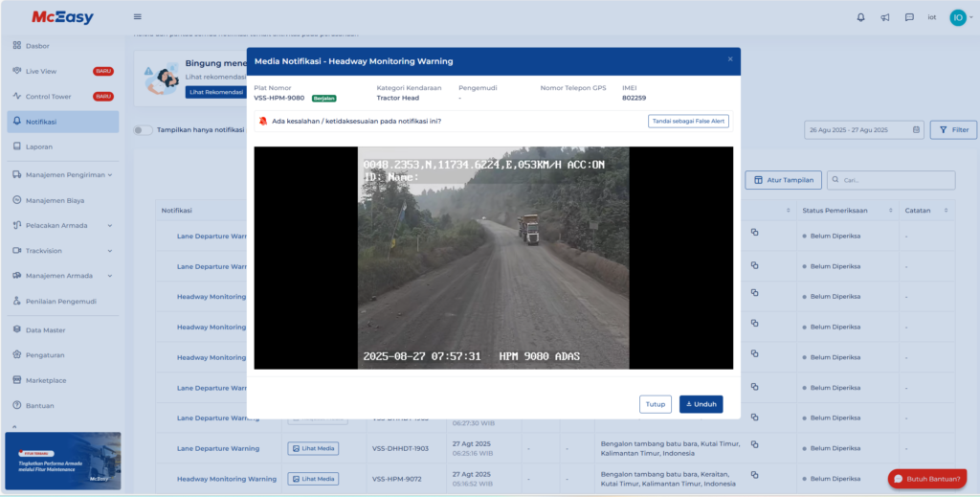Copy location of VSS-HPM-9072 row
The width and height of the screenshot is (980, 497).
754,475
